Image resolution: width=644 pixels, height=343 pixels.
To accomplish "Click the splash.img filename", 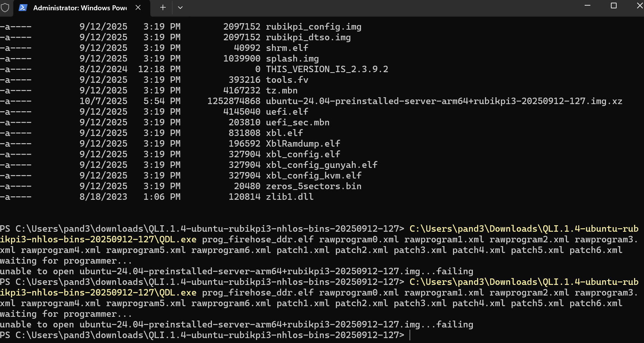I will [292, 58].
